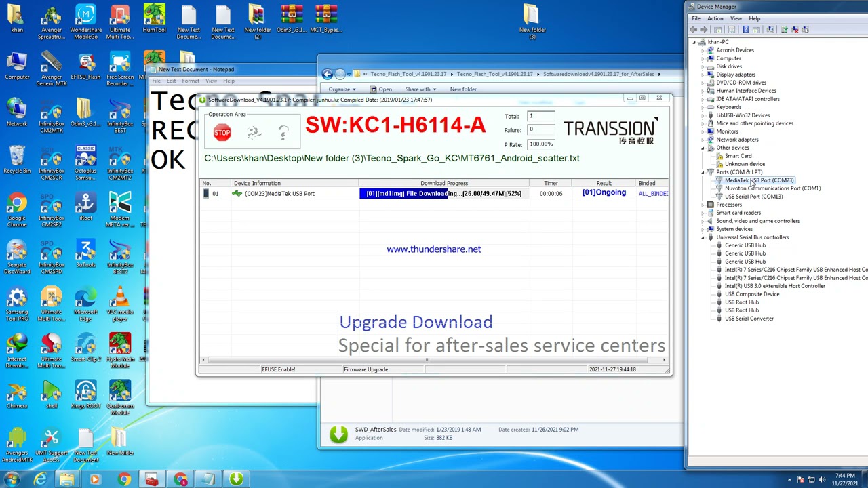Click the question mark icon in Operation Area
The height and width of the screenshot is (488, 868).
(283, 132)
